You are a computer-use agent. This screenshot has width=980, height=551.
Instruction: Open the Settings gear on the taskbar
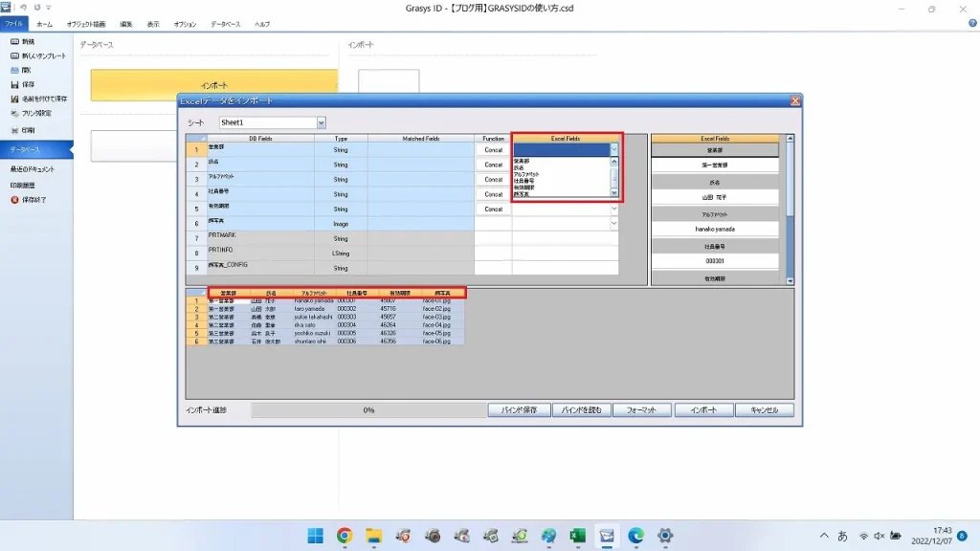click(x=665, y=536)
